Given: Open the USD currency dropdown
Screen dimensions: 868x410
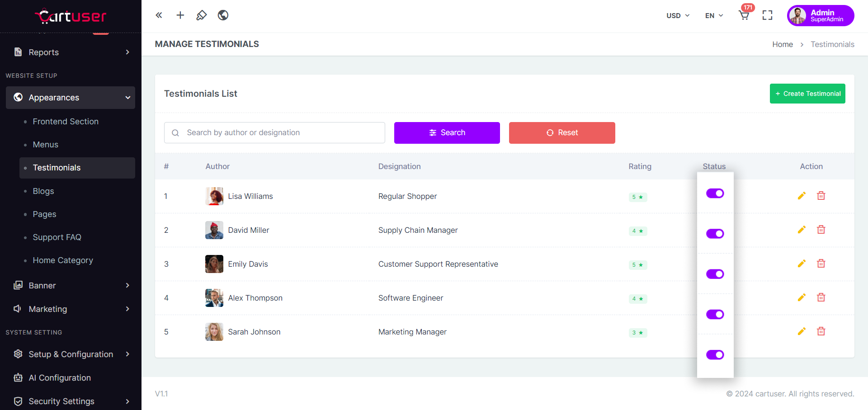Looking at the screenshot, I should tap(678, 15).
